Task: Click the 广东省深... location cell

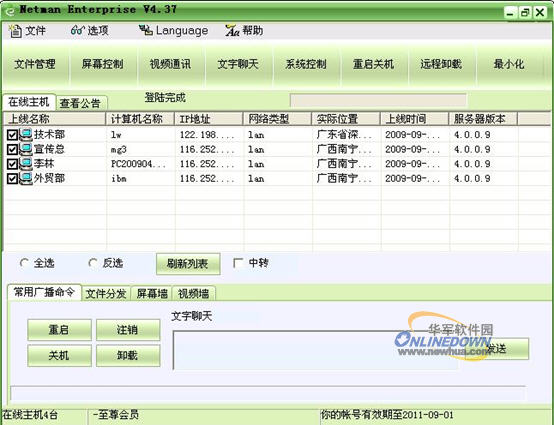Action: pyautogui.click(x=344, y=135)
